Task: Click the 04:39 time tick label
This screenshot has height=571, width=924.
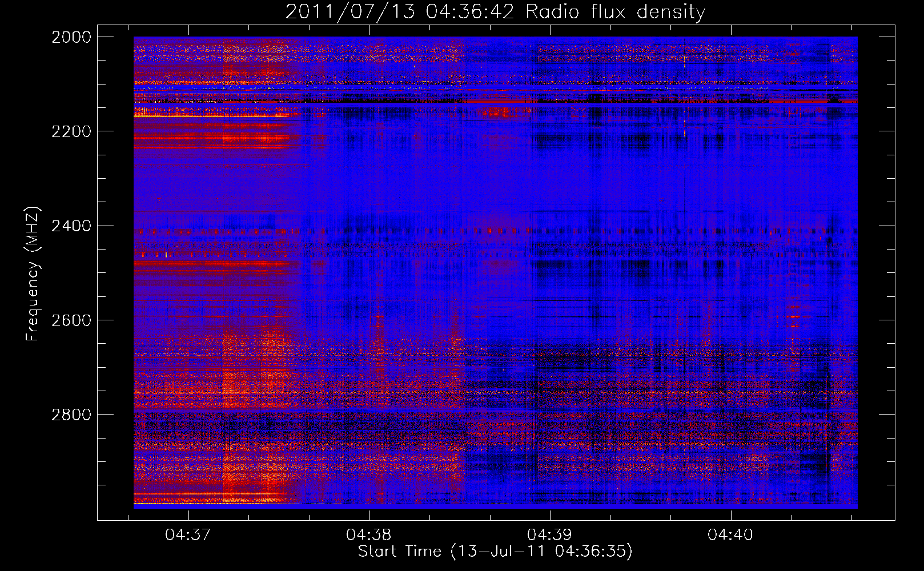Action: [x=549, y=534]
